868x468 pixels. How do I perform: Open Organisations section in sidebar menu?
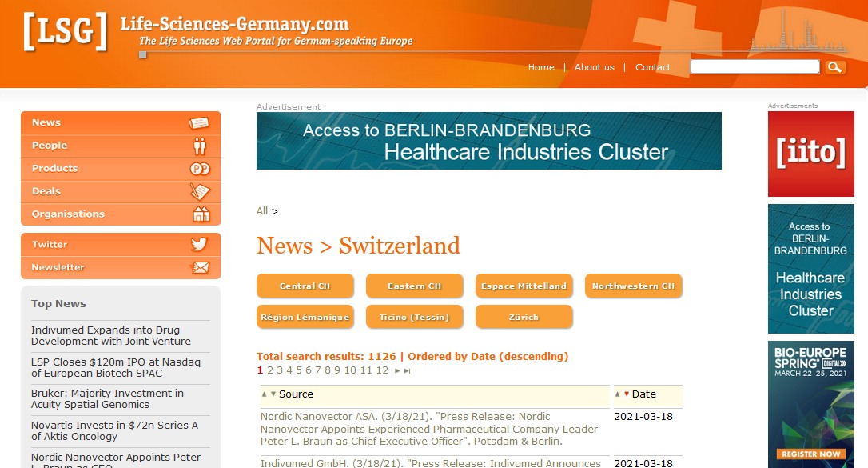(x=121, y=214)
